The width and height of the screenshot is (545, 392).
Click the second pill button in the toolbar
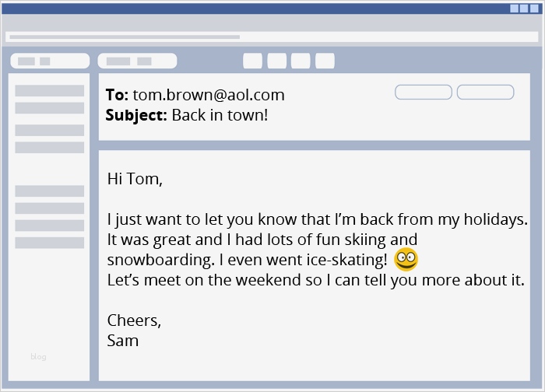click(x=137, y=61)
